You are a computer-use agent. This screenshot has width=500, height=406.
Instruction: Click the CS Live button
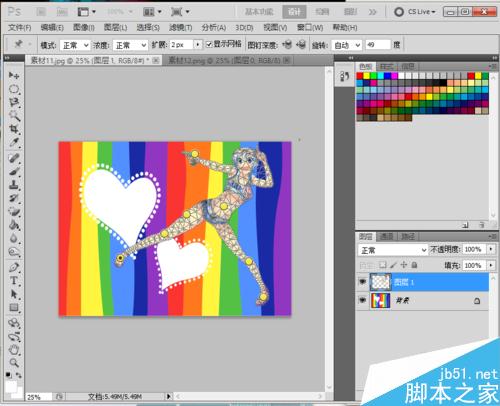click(415, 12)
